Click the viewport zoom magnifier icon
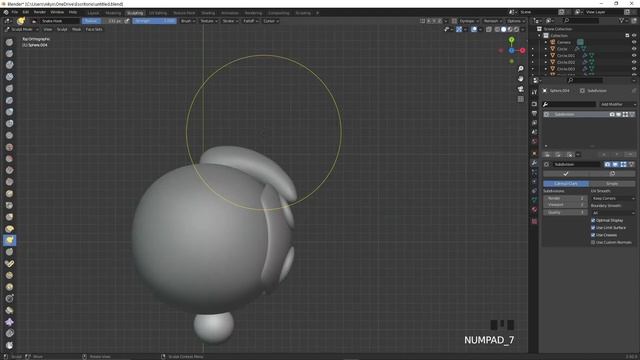Image resolution: width=640 pixels, height=360 pixels. 520,69
